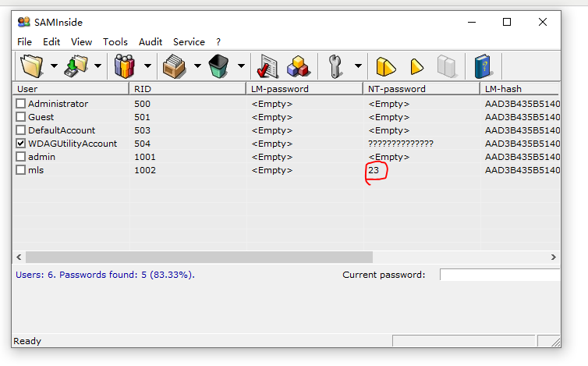The image size is (588, 366).
Task: Sort by the LM-hash column header
Action: [x=519, y=89]
